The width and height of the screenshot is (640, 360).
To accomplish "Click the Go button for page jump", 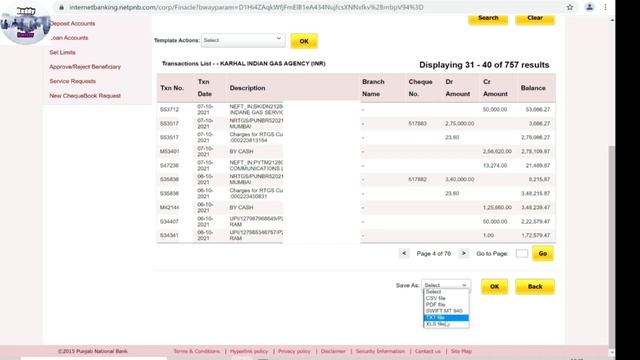I will point(542,253).
